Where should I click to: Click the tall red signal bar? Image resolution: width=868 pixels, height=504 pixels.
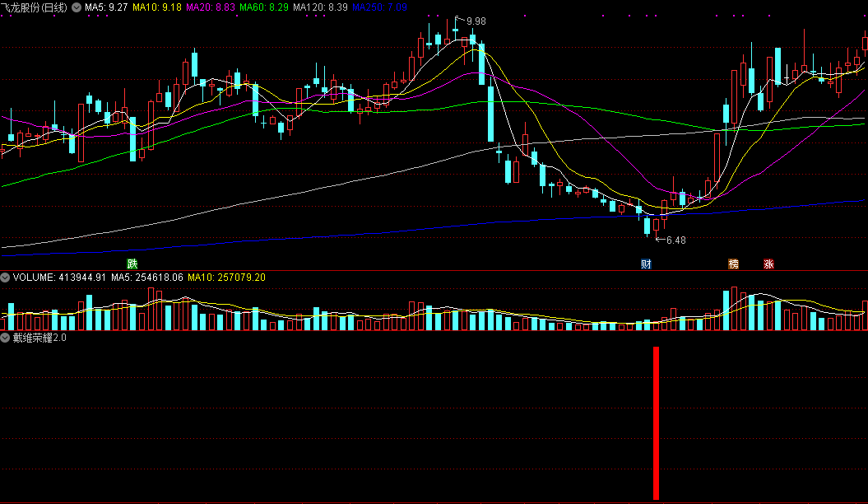(656, 422)
